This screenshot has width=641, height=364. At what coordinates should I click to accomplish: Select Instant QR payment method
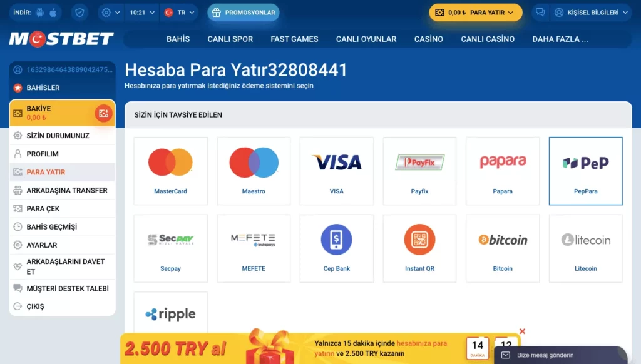point(419,248)
